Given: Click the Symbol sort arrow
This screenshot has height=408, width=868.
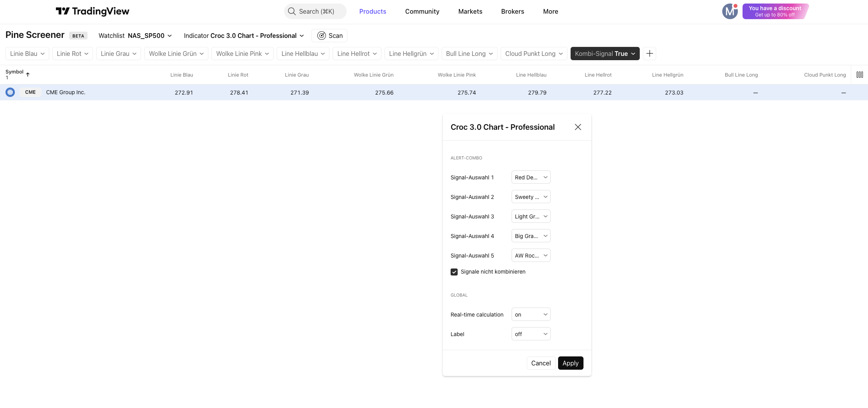Looking at the screenshot, I should (x=28, y=74).
